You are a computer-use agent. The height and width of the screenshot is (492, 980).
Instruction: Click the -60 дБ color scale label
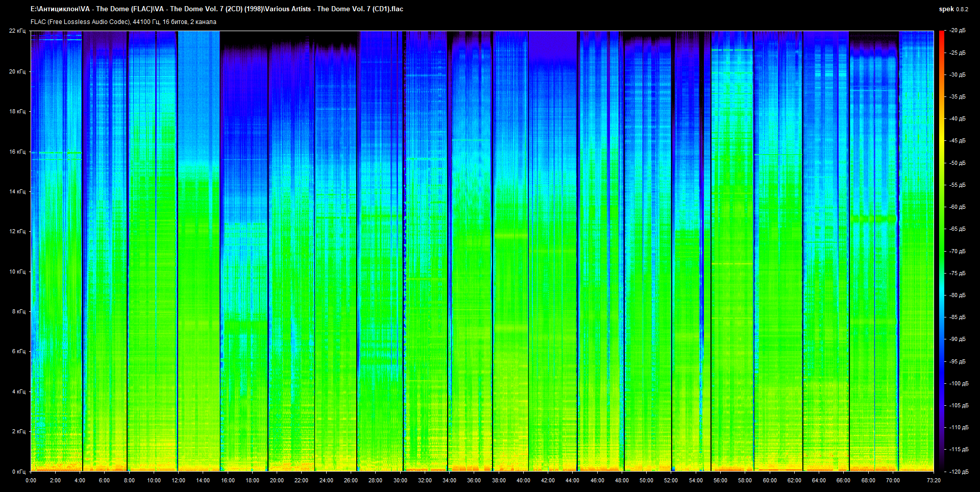tap(958, 207)
